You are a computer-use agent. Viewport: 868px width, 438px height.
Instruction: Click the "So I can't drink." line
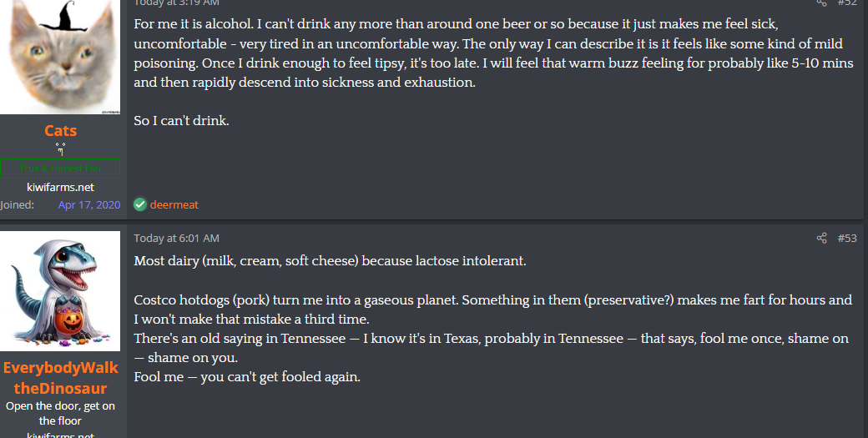[181, 121]
